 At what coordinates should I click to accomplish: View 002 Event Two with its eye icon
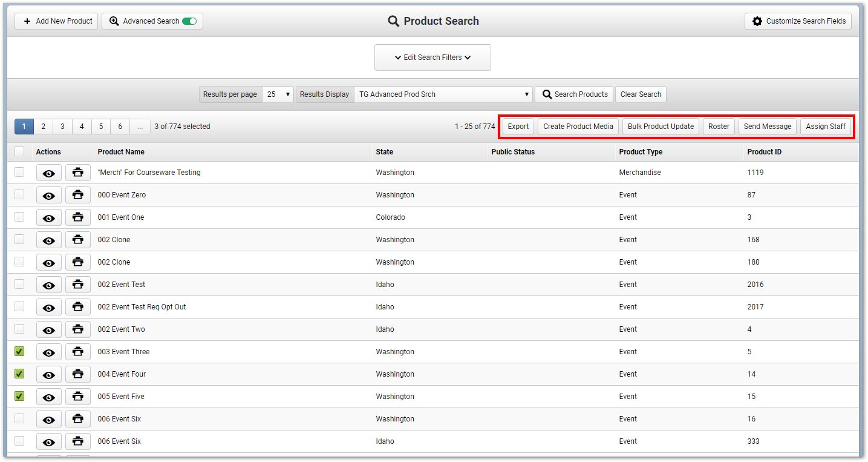click(x=49, y=330)
